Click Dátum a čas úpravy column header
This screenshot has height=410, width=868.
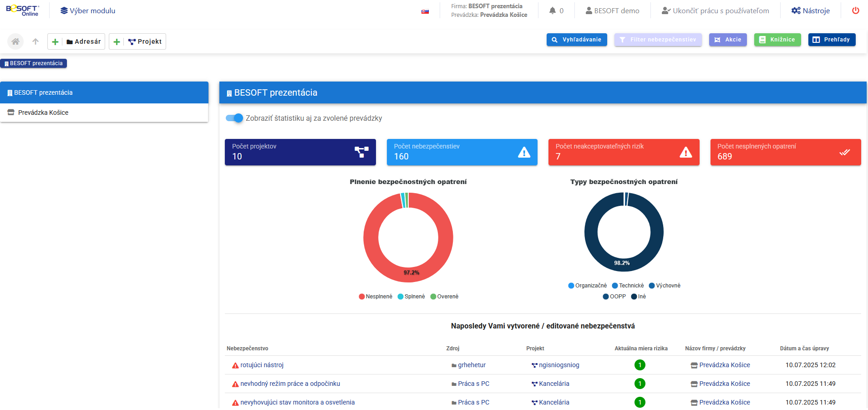804,348
